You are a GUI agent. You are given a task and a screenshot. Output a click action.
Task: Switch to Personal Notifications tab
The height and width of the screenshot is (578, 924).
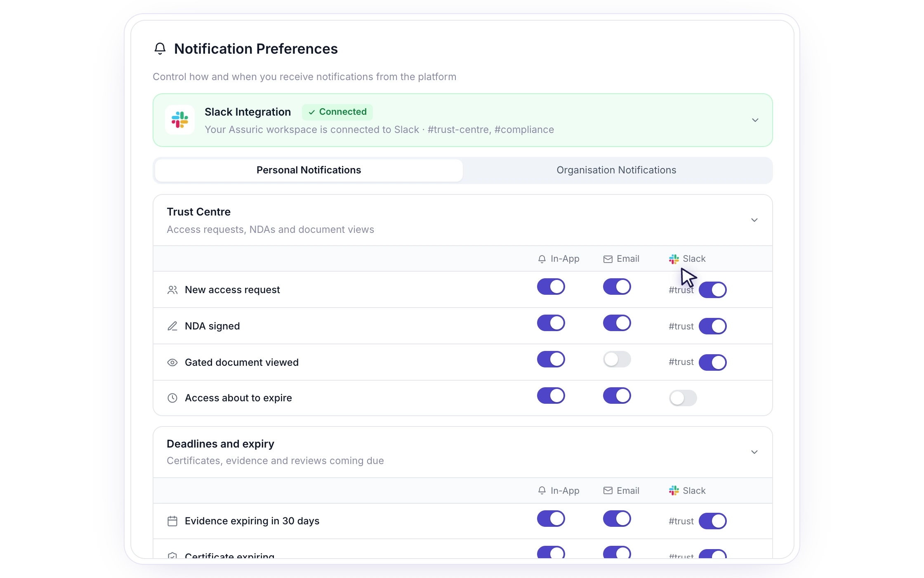point(309,170)
